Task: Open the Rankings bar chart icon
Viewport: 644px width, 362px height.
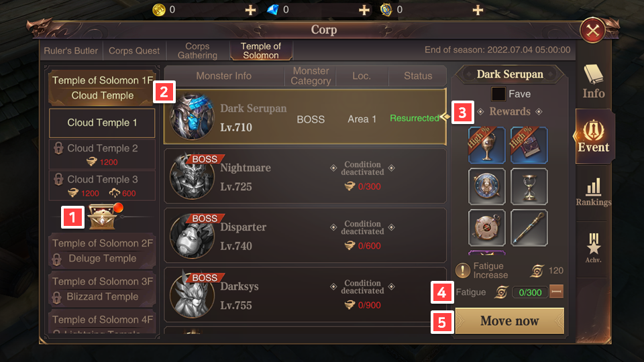Action: (x=594, y=192)
